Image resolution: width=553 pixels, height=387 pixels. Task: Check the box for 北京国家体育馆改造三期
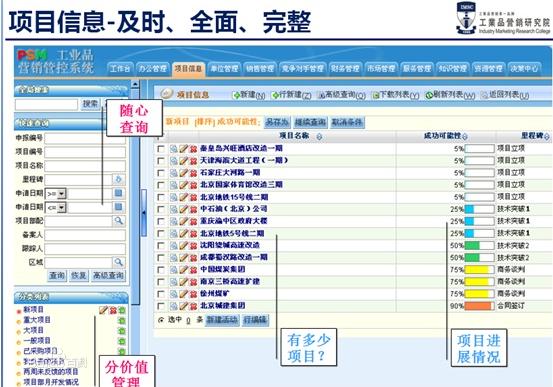point(160,185)
